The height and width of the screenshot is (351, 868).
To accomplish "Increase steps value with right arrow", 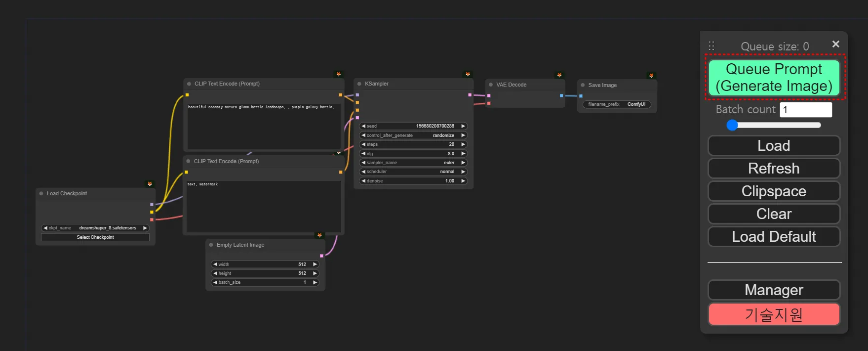I will (x=463, y=144).
